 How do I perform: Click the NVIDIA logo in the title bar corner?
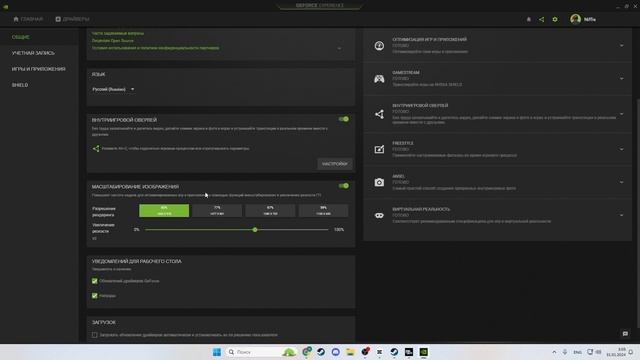coord(5,6)
